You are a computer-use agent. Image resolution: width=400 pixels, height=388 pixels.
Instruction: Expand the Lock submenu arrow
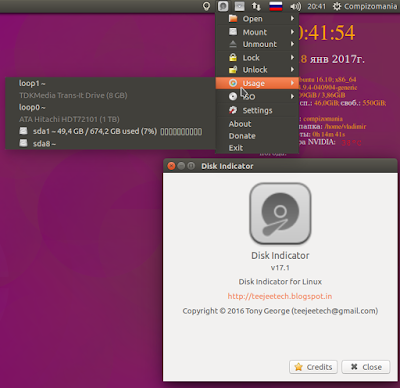pyautogui.click(x=292, y=57)
